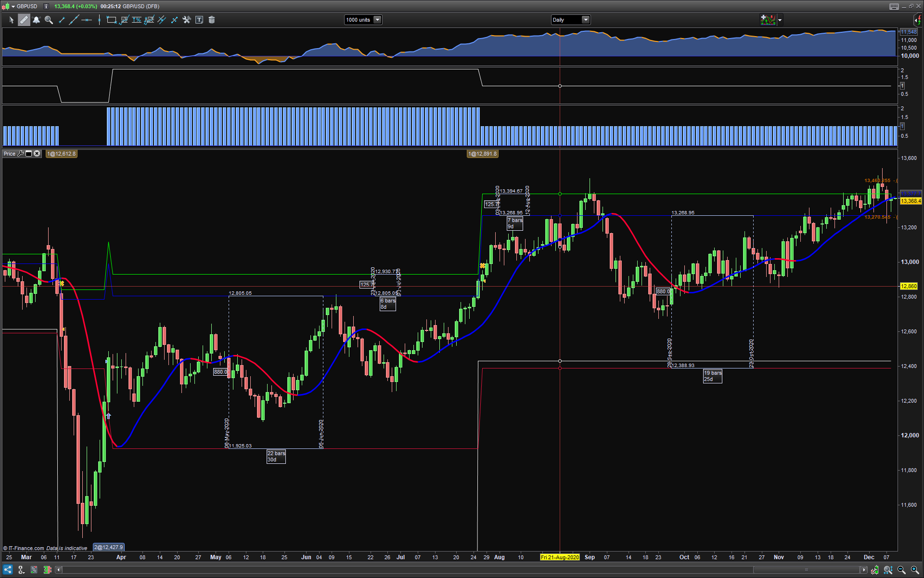Click the scrollbar left arrow
Viewport: 924px width, 578px height.
click(59, 570)
